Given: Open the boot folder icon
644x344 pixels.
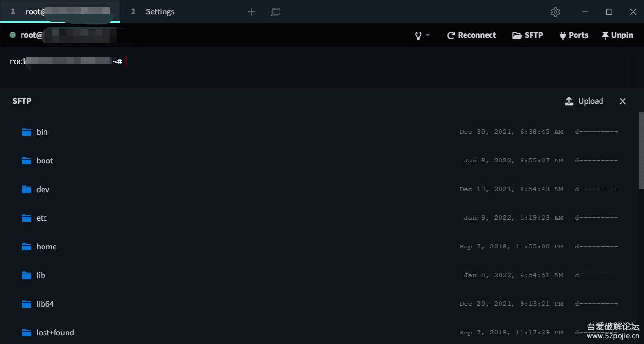Looking at the screenshot, I should coord(26,161).
